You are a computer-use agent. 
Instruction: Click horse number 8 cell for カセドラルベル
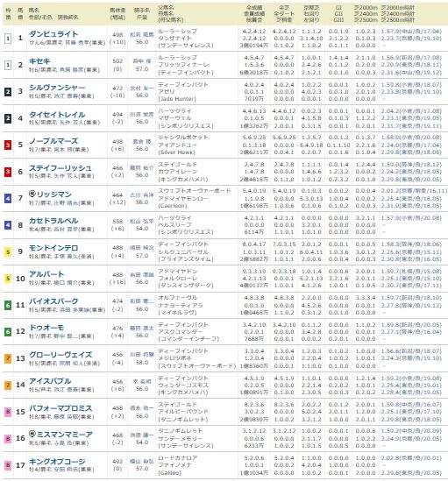click(x=20, y=225)
